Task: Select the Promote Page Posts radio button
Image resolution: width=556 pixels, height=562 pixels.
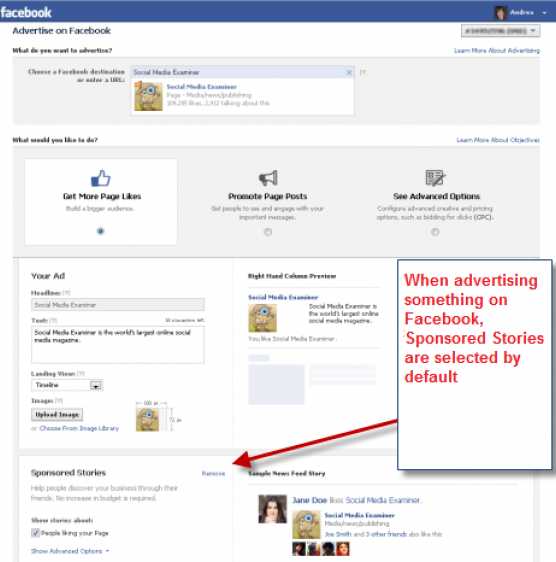Action: 268,232
